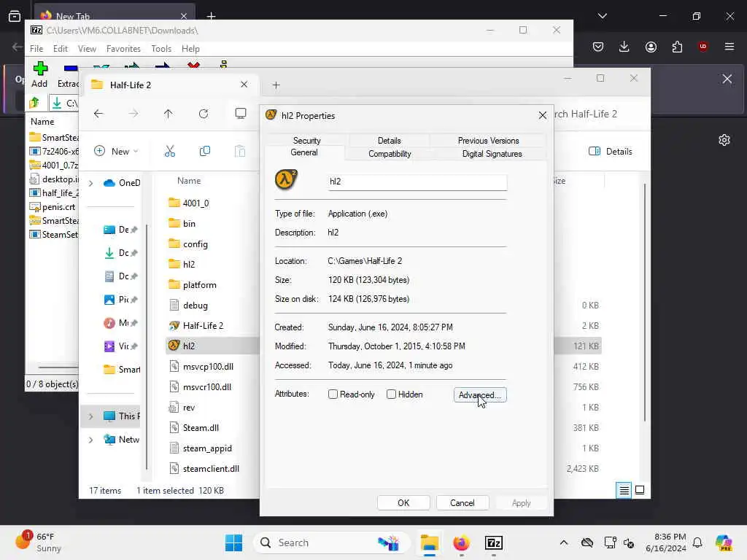Refresh the Half-Life 2 folder view

(204, 114)
